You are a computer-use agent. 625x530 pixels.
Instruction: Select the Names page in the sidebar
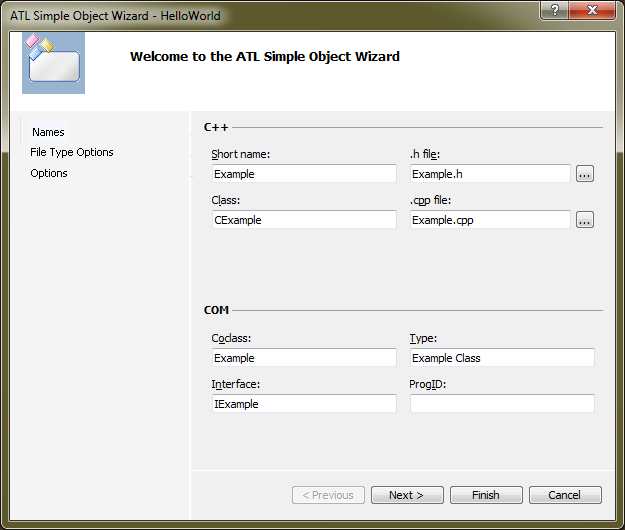click(48, 132)
